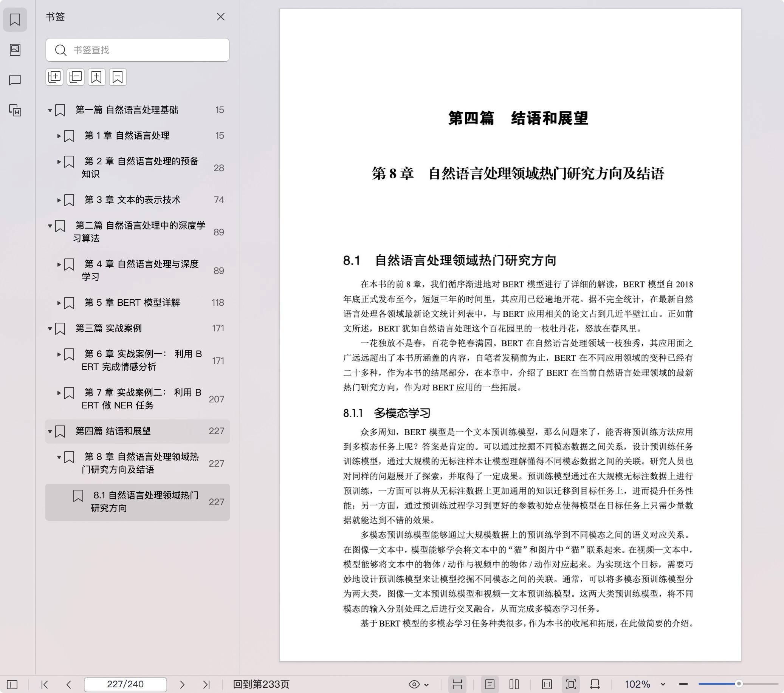Image resolution: width=784 pixels, height=693 pixels.
Task: Toggle continuous scrolling mode icon
Action: pos(457,684)
